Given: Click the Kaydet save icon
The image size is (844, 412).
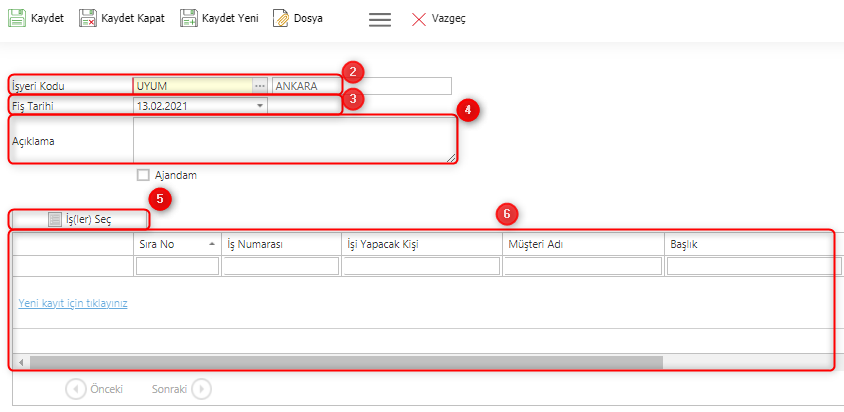Looking at the screenshot, I should [16, 18].
